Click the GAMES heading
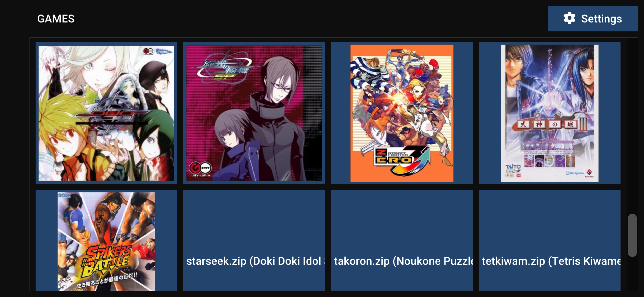This screenshot has width=644, height=297. click(56, 19)
